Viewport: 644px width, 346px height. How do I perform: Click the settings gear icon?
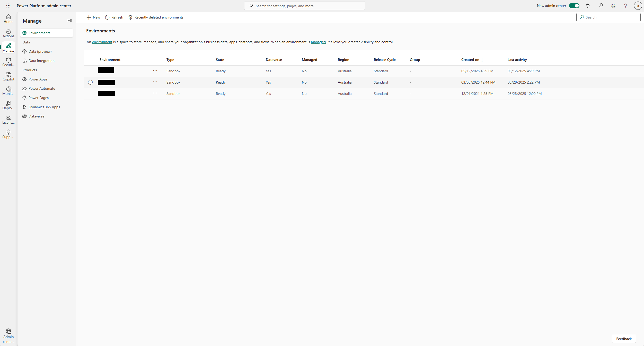[x=613, y=6]
